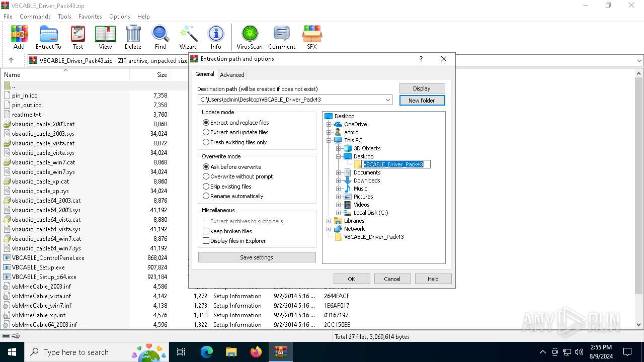Open the notifications center icon
Viewport: 644px width, 362px height.
pos(627,352)
